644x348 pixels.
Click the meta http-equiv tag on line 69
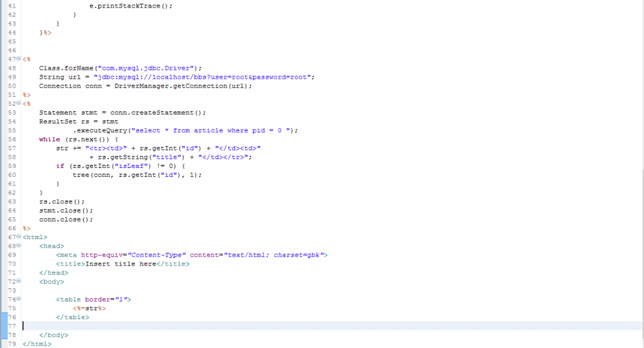tap(192, 255)
